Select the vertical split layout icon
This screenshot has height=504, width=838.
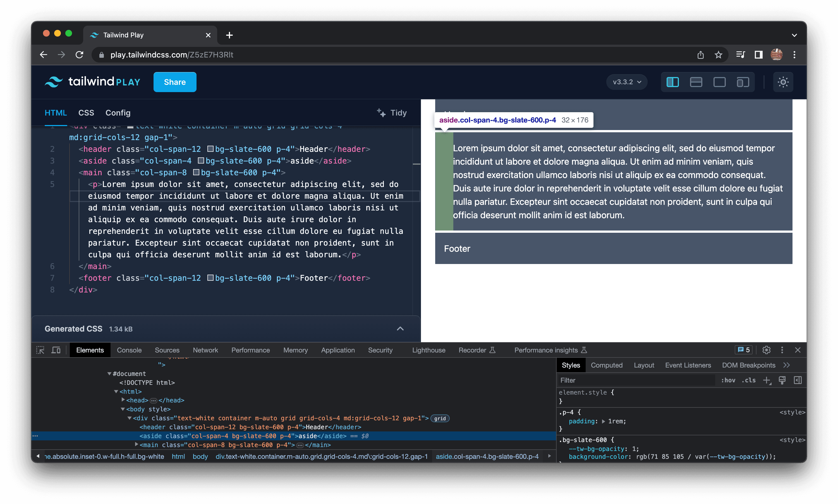click(x=672, y=82)
